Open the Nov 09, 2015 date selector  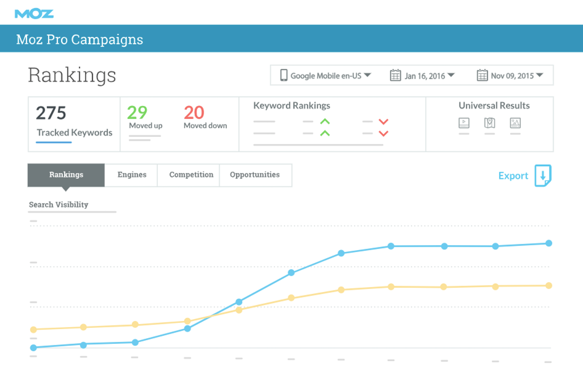pos(541,75)
